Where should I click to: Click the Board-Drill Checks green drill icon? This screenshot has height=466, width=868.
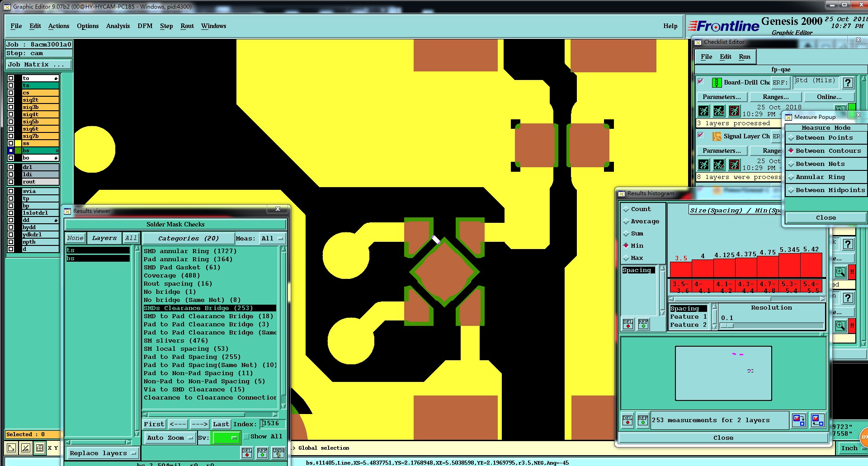pyautogui.click(x=717, y=83)
